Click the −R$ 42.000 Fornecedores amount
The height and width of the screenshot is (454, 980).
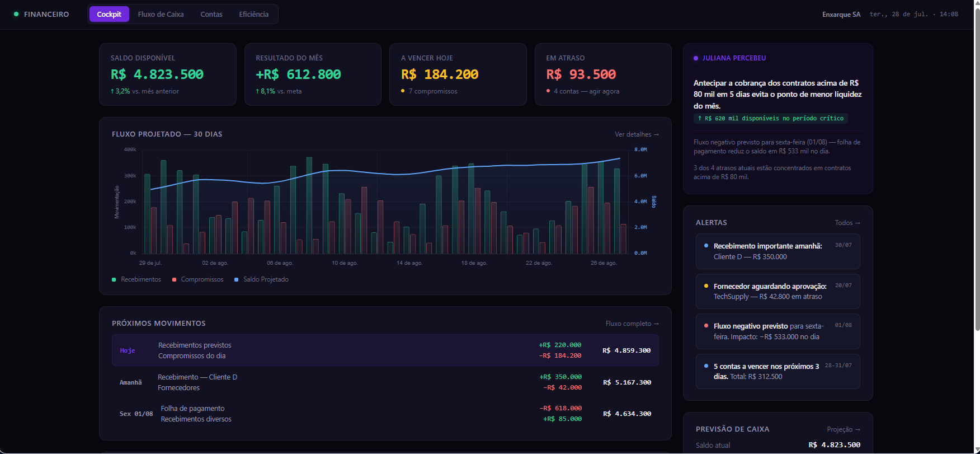[563, 387]
